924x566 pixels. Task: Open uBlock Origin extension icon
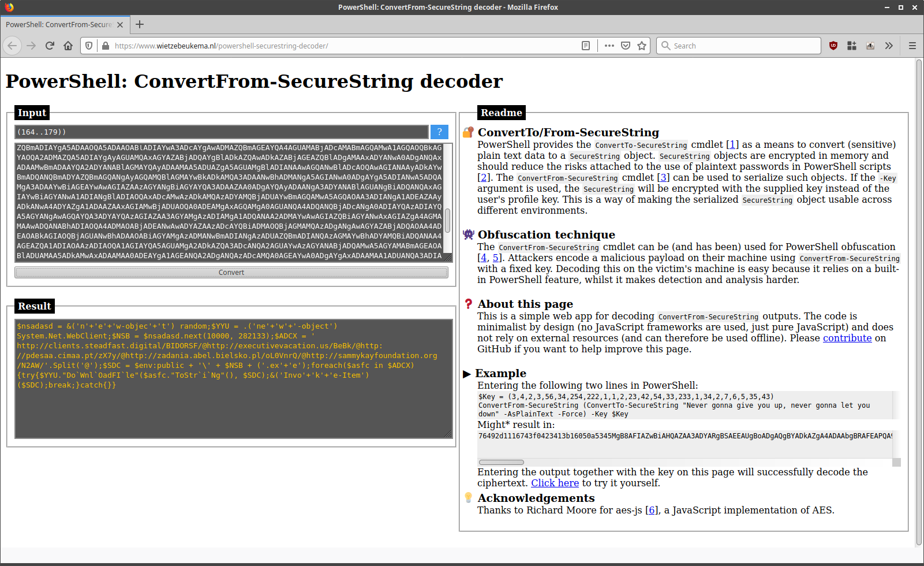(833, 46)
